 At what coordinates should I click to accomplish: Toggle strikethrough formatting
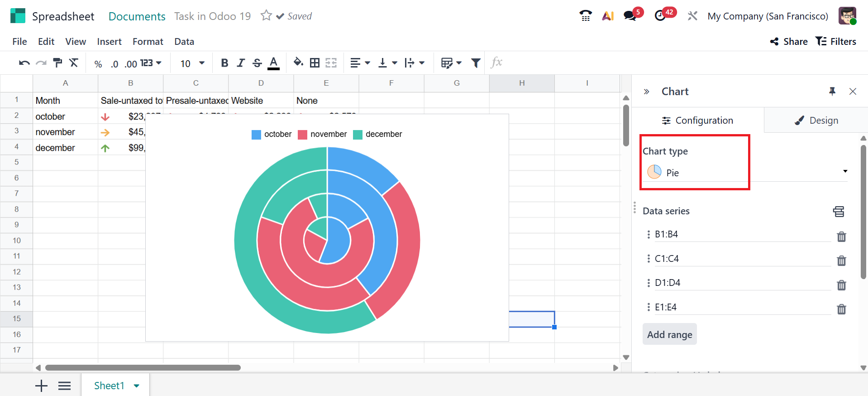pyautogui.click(x=257, y=63)
